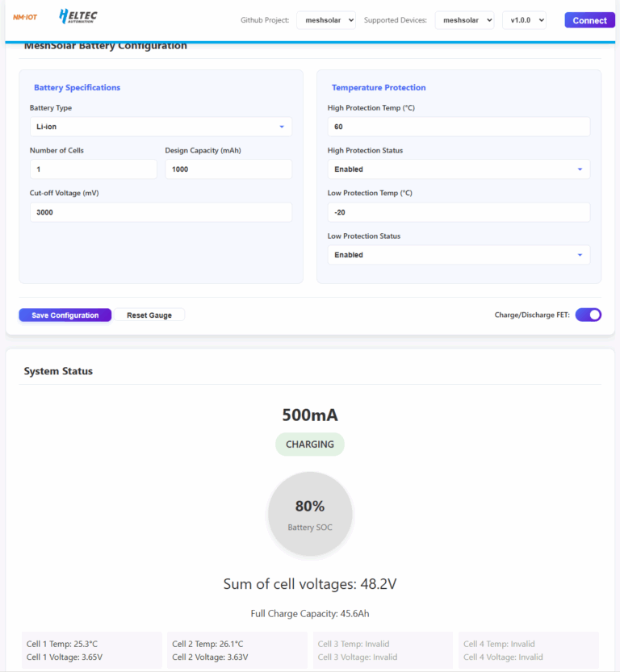This screenshot has width=620, height=672.
Task: Click the NM-IOT logo
Action: [x=25, y=17]
